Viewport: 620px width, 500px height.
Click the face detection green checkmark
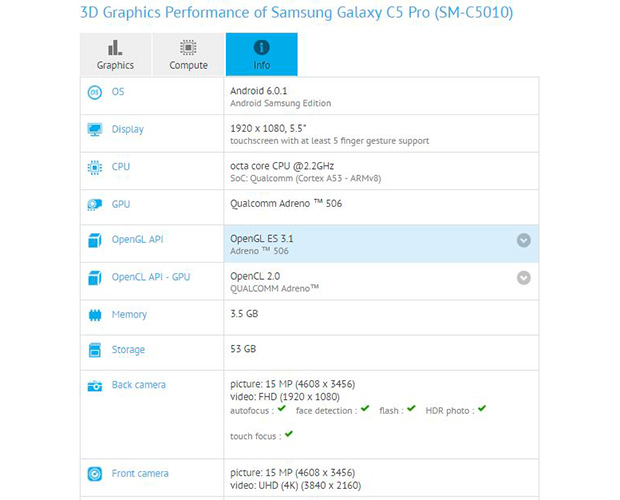(x=365, y=409)
